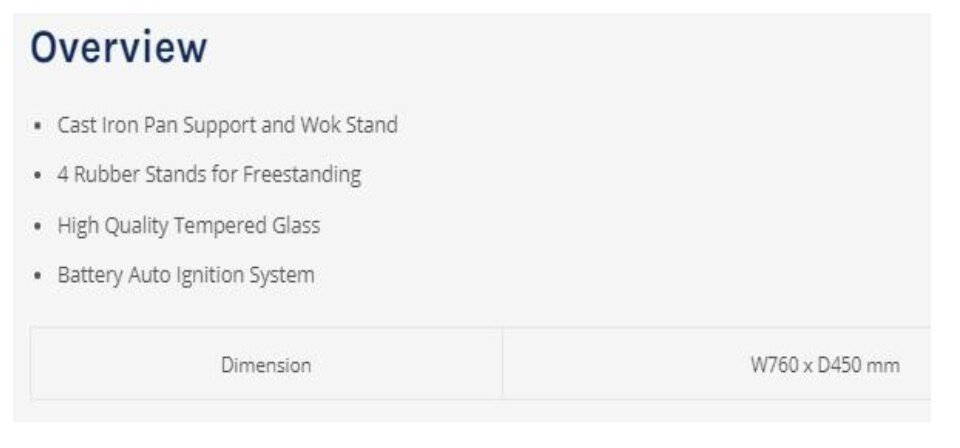The image size is (960, 448).
Task: Click the word Rubber in the second bullet
Action: coord(107,174)
